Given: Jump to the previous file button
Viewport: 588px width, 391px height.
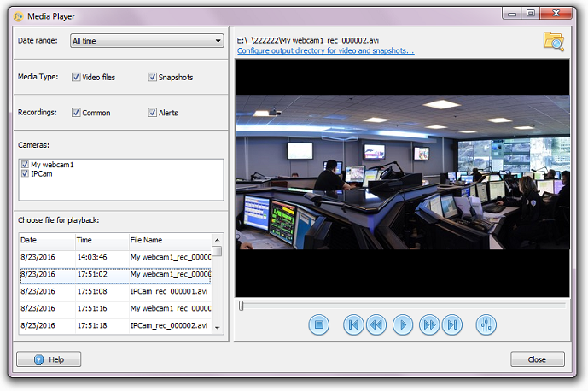Looking at the screenshot, I should pyautogui.click(x=352, y=324).
